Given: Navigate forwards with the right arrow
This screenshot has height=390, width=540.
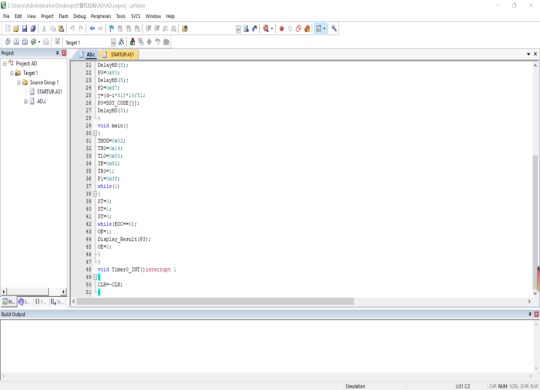Looking at the screenshot, I should click(x=100, y=29).
